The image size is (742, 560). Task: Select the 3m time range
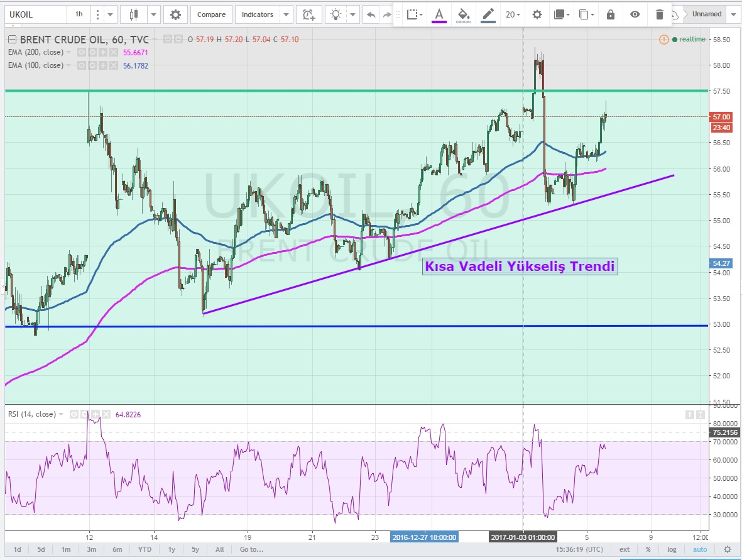92,549
